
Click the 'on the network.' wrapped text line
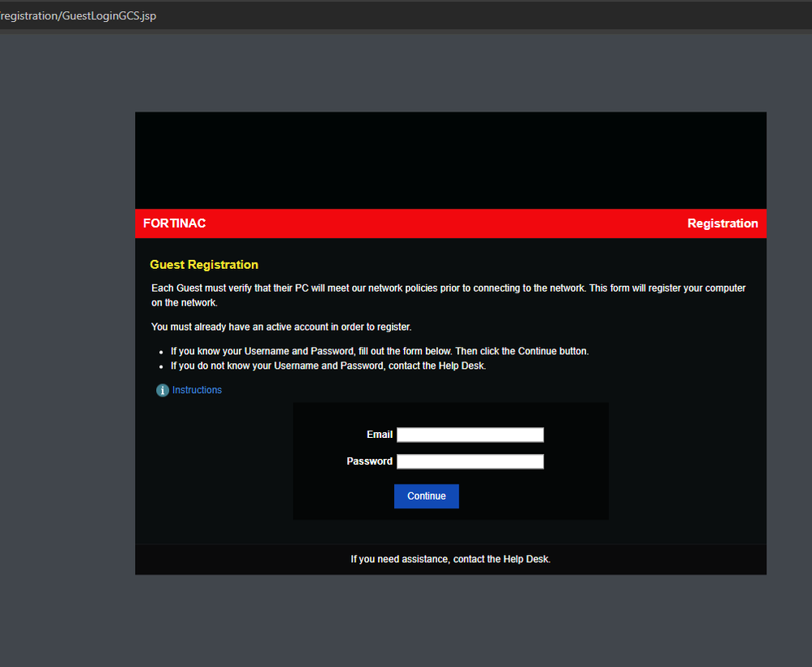pos(185,303)
